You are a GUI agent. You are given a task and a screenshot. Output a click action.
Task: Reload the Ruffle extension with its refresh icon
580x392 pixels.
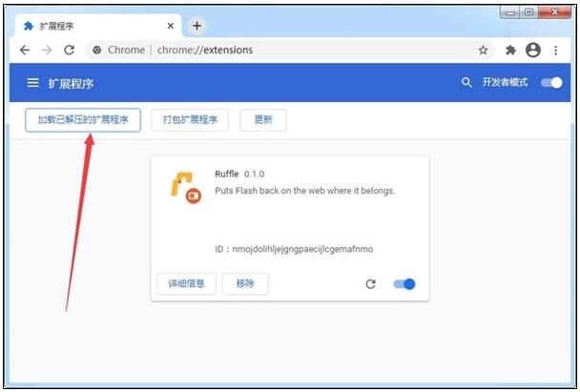(x=370, y=284)
